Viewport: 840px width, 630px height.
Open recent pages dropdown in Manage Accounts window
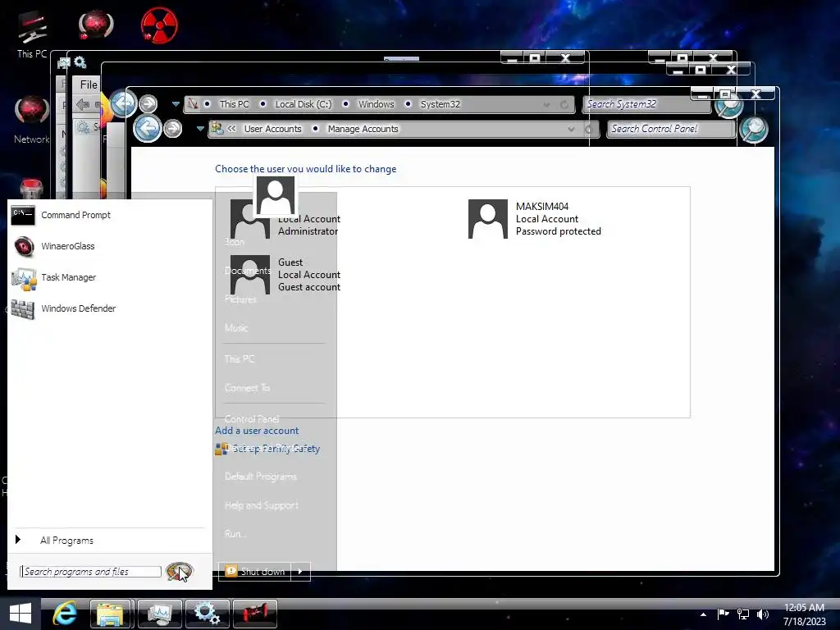tap(200, 129)
